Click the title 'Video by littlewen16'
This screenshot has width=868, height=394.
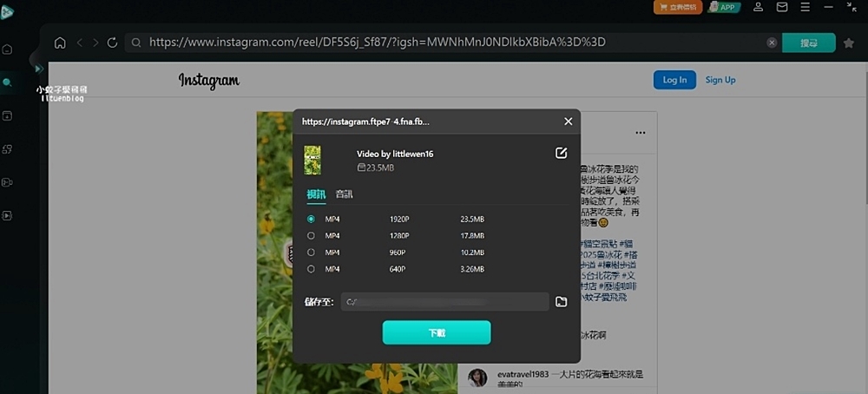(395, 154)
